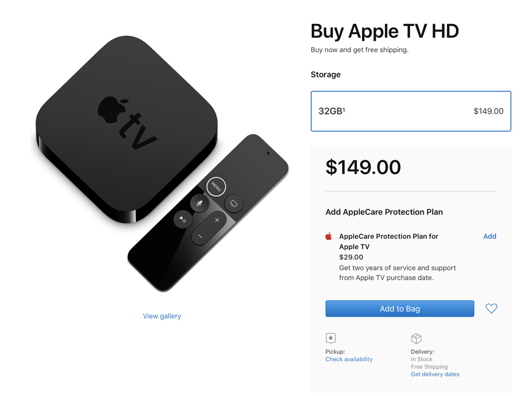Click the play/pause button on remote image
532x396 pixels.
tap(183, 219)
